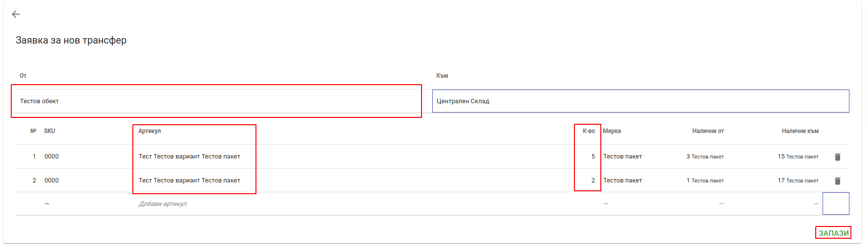The height and width of the screenshot is (249, 868).
Task: Edit quantity 5 in the first row
Action: point(593,157)
